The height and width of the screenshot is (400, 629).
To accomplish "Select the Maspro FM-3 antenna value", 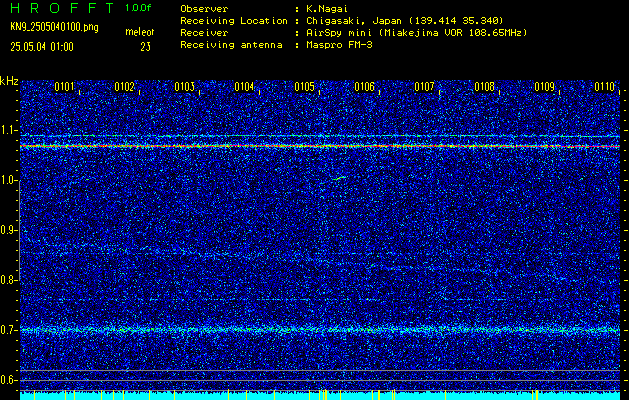I will click(x=337, y=45).
